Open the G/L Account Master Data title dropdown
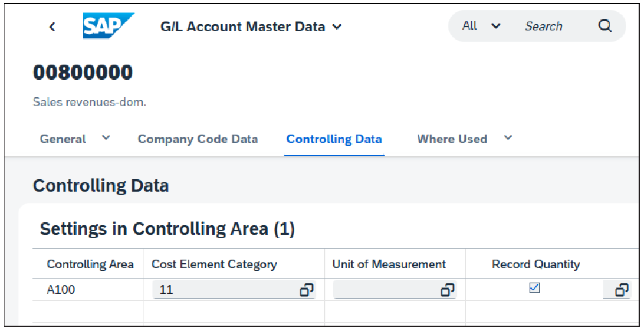Image resolution: width=644 pixels, height=331 pixels. pyautogui.click(x=337, y=27)
